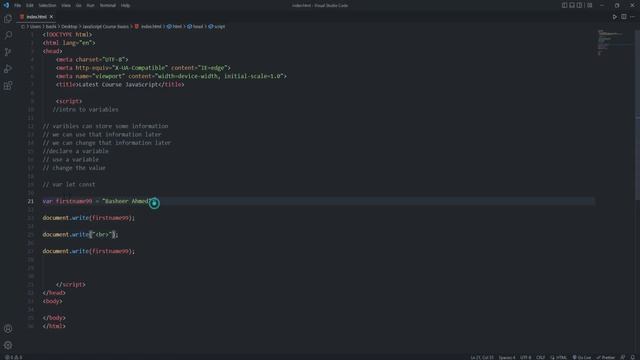
Task: Click the feedback icon in status bar
Action: 623,357
